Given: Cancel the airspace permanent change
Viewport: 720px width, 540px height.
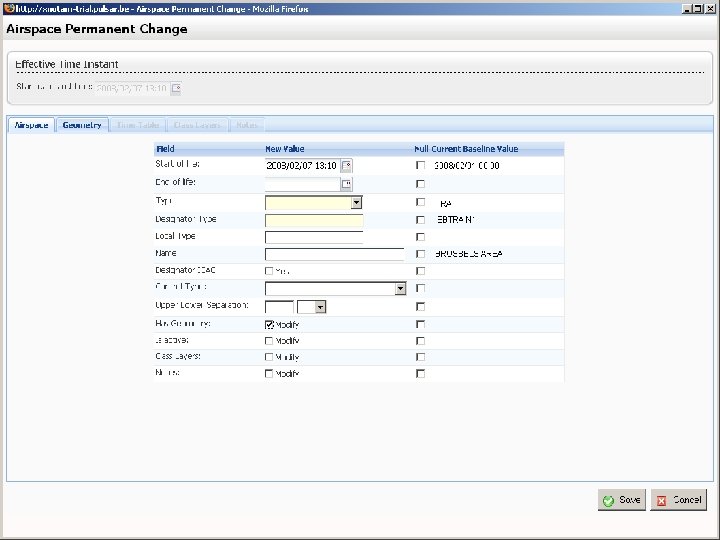Looking at the screenshot, I should click(679, 500).
